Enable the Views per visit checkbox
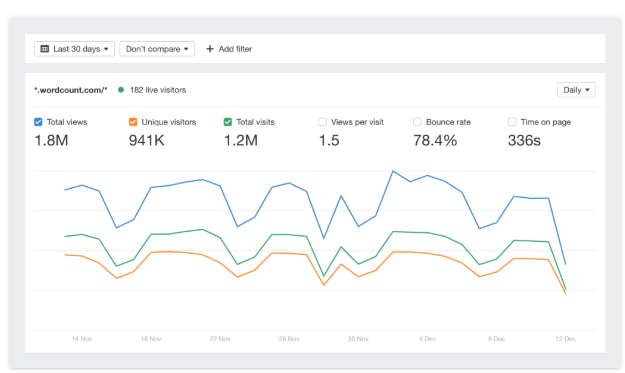Viewport: 625px width, 373px height. tap(322, 122)
